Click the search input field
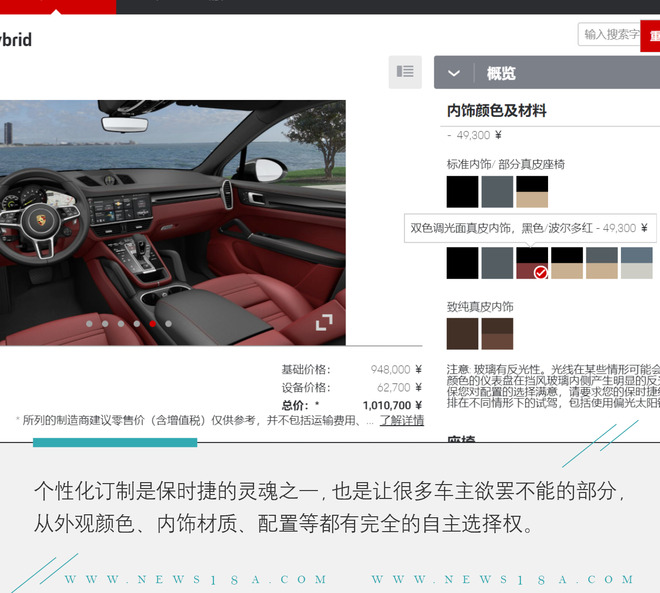The image size is (660, 593). click(609, 35)
